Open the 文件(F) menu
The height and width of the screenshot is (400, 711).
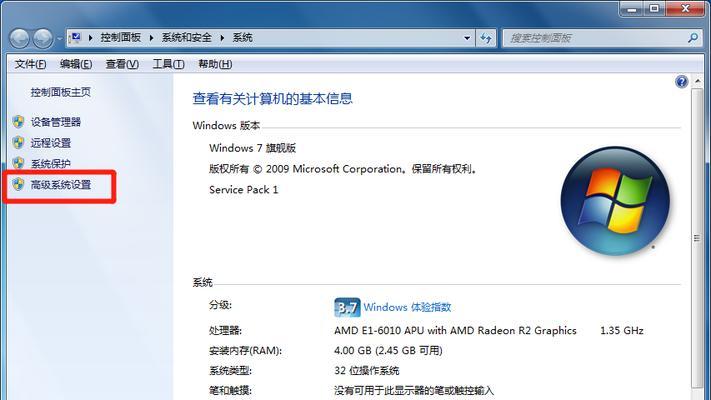(x=30, y=64)
